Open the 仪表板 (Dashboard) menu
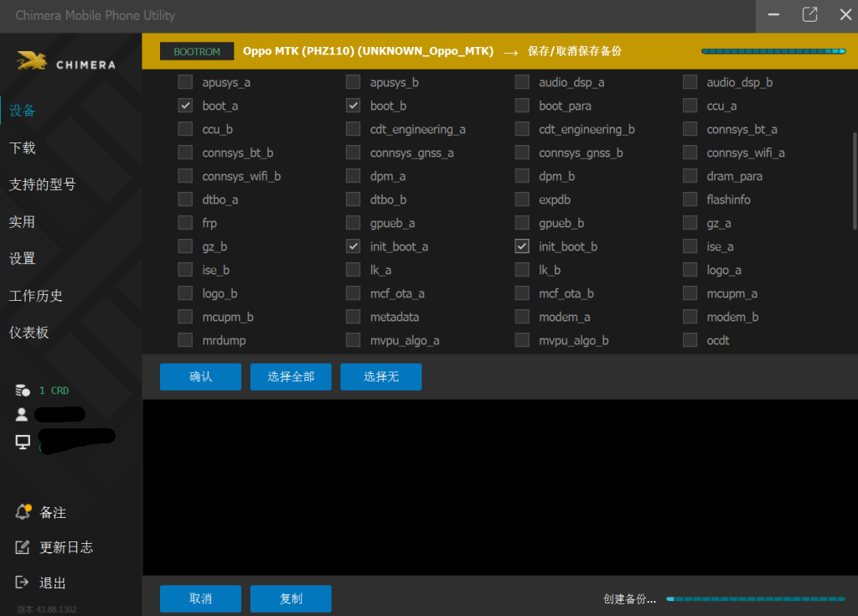Image resolution: width=858 pixels, height=616 pixels. 29,333
